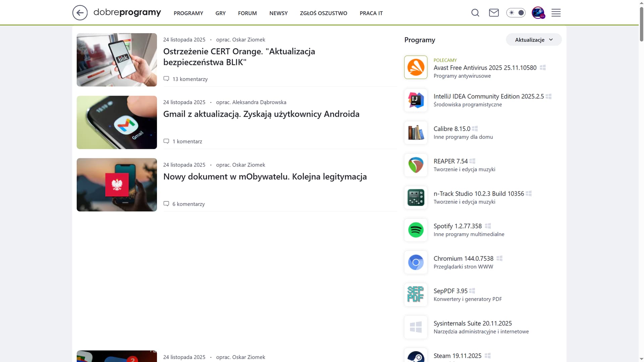The height and width of the screenshot is (362, 644).
Task: Open the hamburger menu icon
Action: click(556, 13)
